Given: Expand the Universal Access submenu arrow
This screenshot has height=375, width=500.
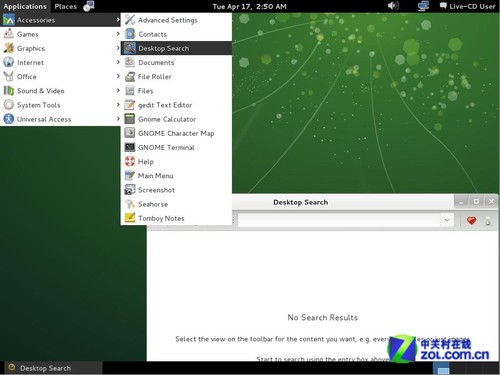Looking at the screenshot, I should click(118, 119).
